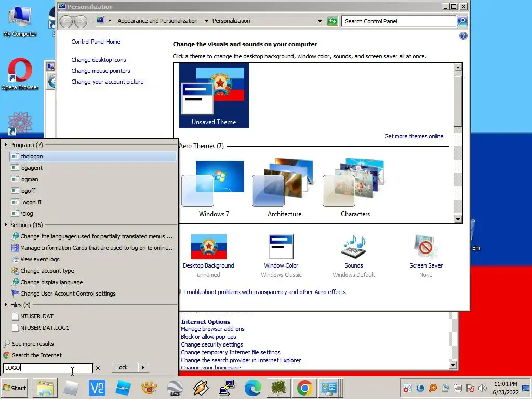The height and width of the screenshot is (399, 532).
Task: Collapse the Settings (16) results group
Action: click(x=5, y=225)
